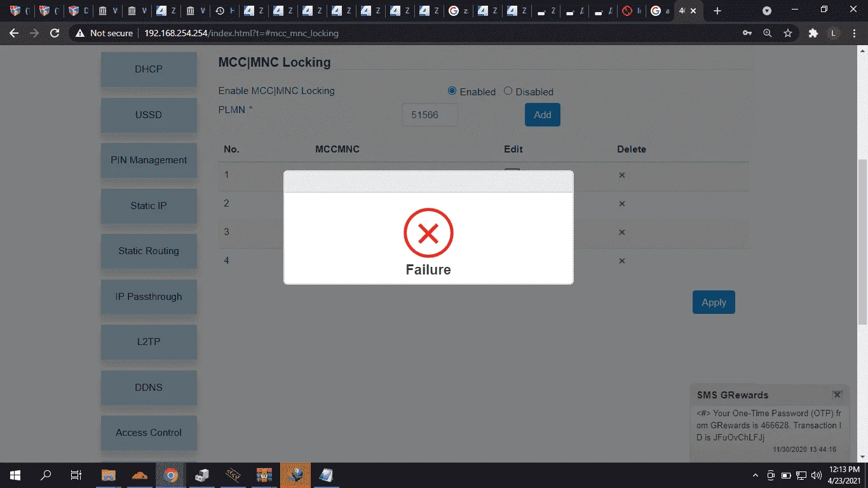Close the active browser tab
The height and width of the screenshot is (488, 868).
coord(694,11)
